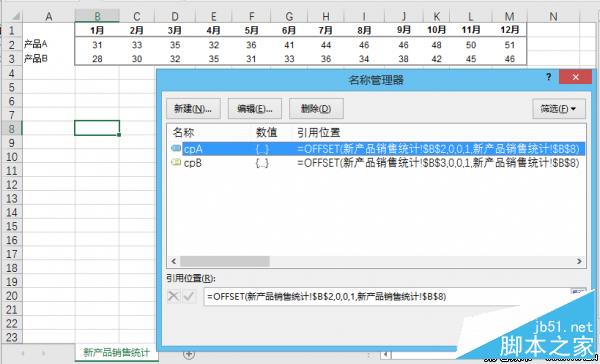Image resolution: width=600 pixels, height=364 pixels.
Task: Click the {...} value of cpA
Action: point(262,149)
